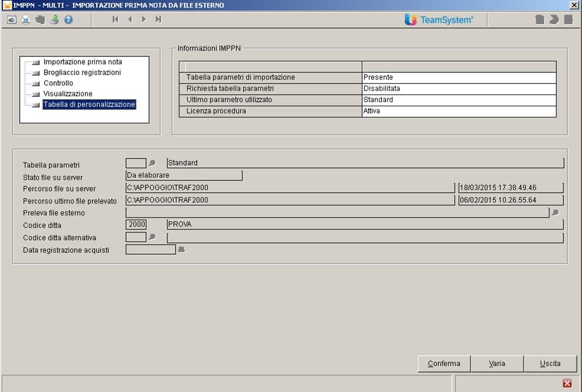Close the IMPPN window
The width and height of the screenshot is (582, 392).
pos(574,5)
